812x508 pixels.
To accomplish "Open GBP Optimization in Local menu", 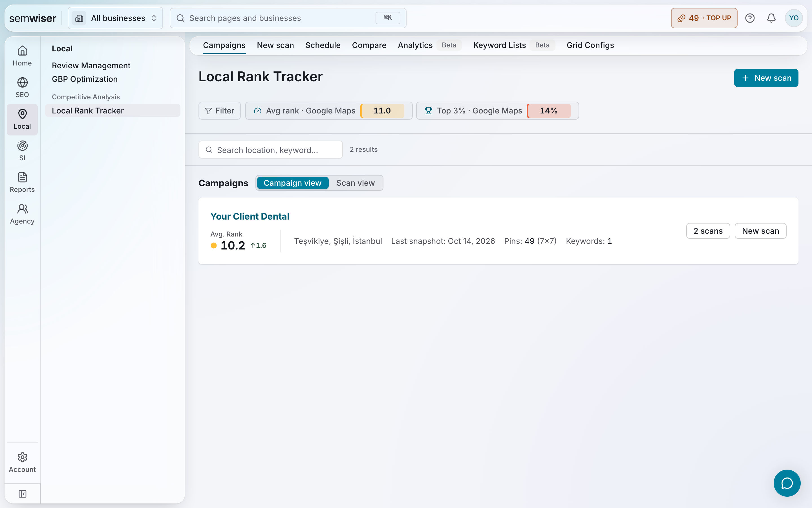I will tap(85, 79).
